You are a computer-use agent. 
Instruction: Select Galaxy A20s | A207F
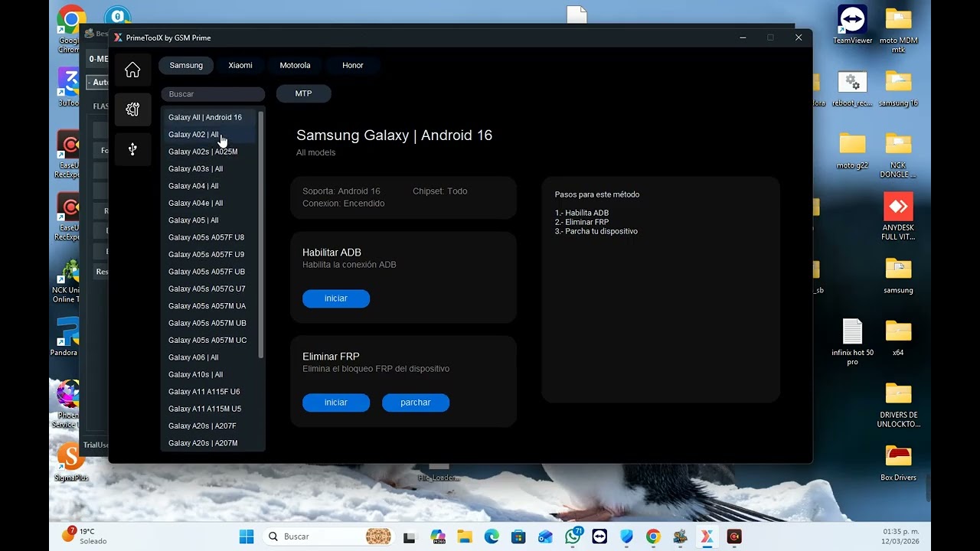(210, 426)
